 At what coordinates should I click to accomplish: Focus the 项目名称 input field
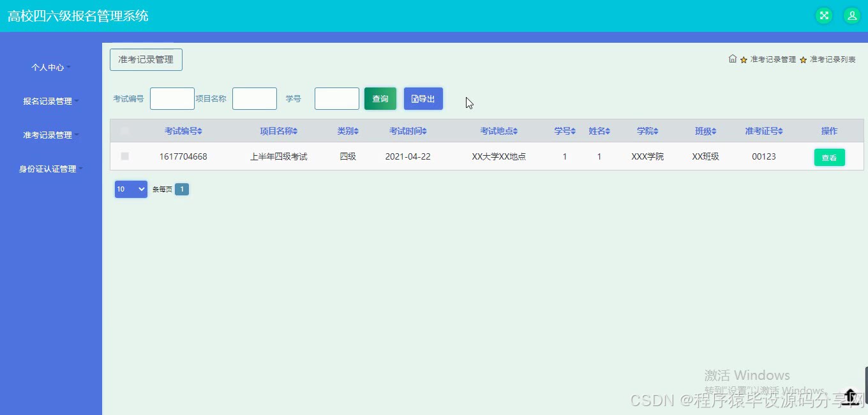255,98
